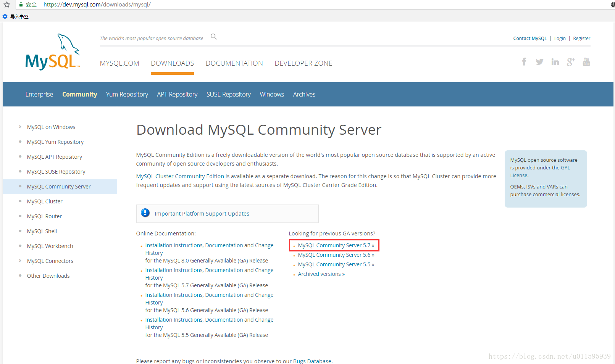Select Community in blue menu bar

click(x=80, y=94)
